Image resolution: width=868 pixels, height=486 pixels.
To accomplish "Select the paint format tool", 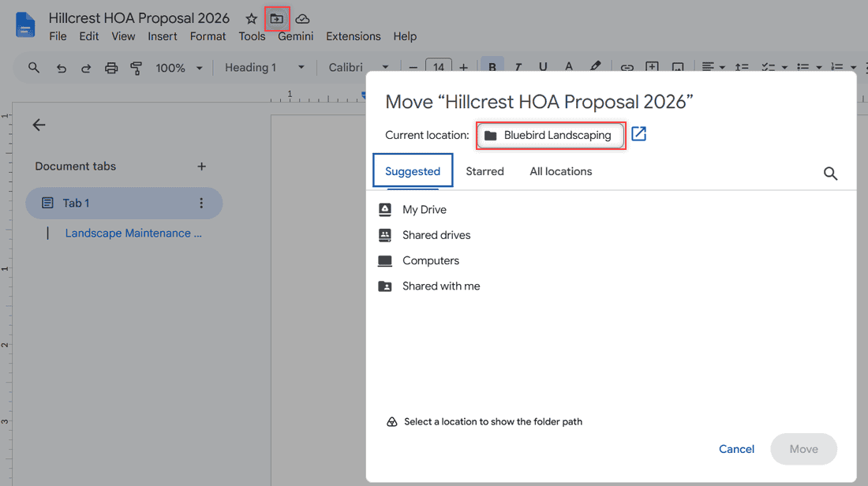I will 137,68.
